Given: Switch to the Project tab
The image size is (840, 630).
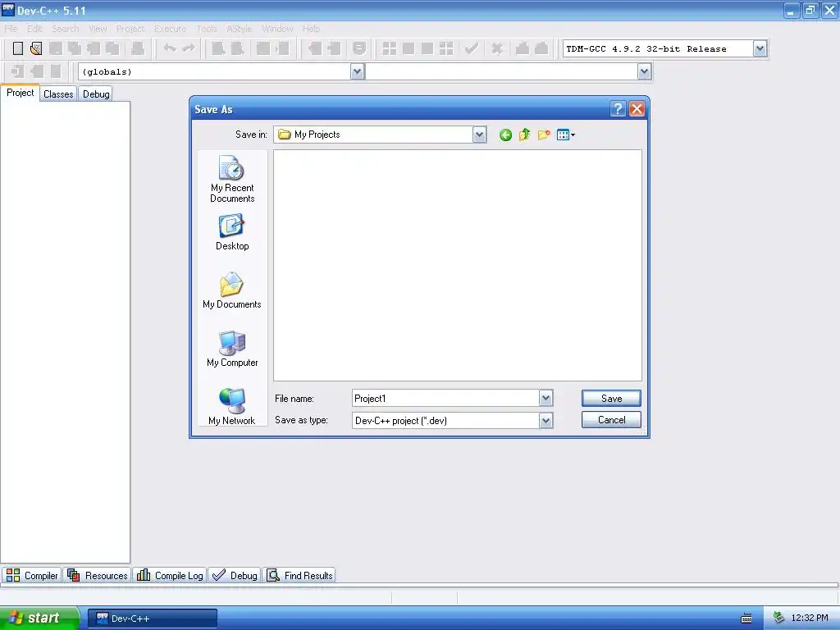Looking at the screenshot, I should pos(21,93).
